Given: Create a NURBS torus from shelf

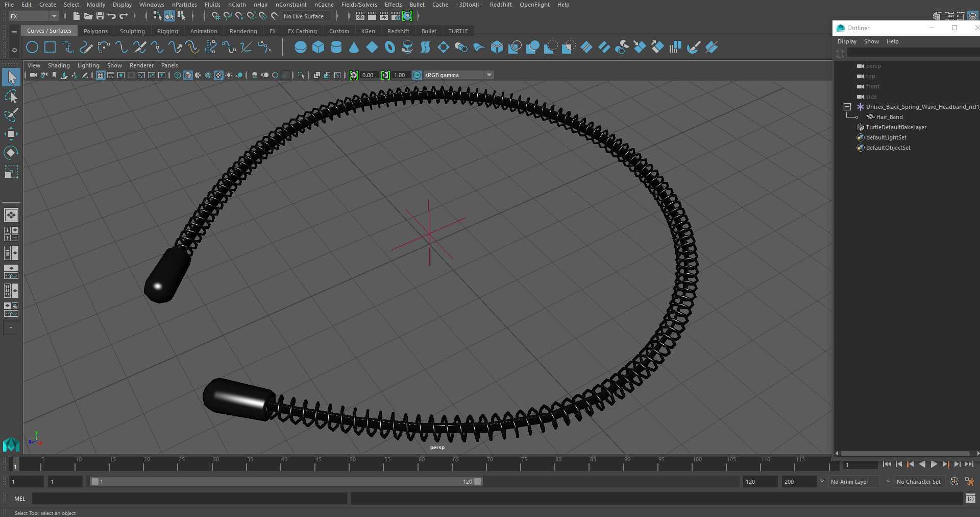Looking at the screenshot, I should pyautogui.click(x=390, y=48).
